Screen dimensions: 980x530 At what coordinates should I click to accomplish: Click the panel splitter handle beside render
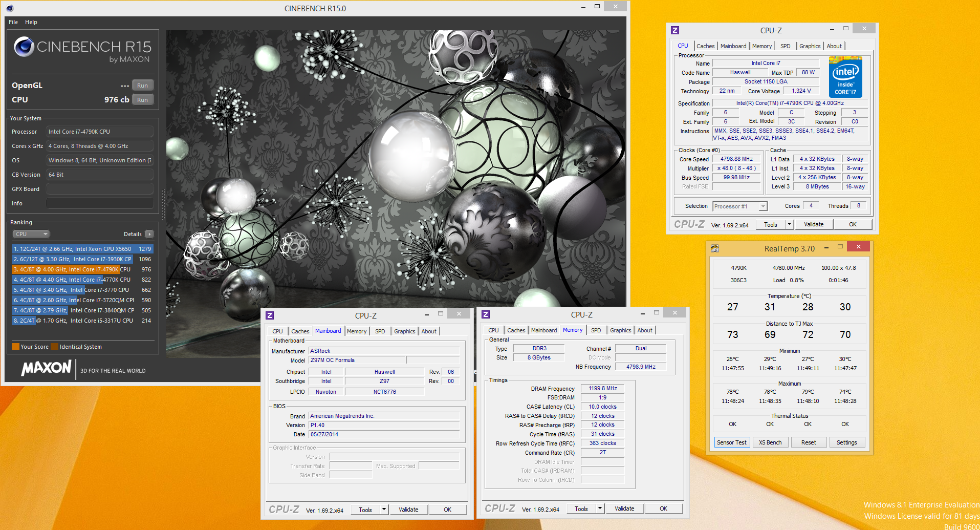[x=164, y=204]
